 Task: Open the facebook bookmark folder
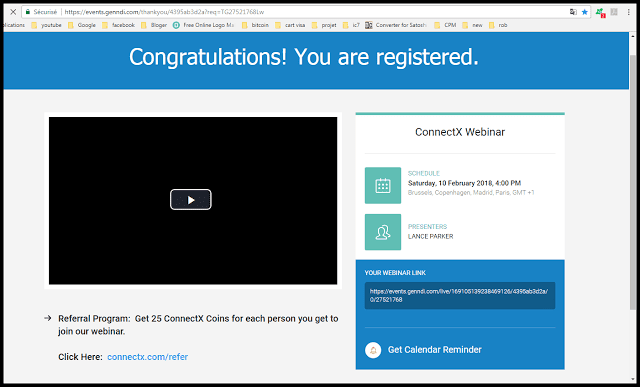pos(118,25)
